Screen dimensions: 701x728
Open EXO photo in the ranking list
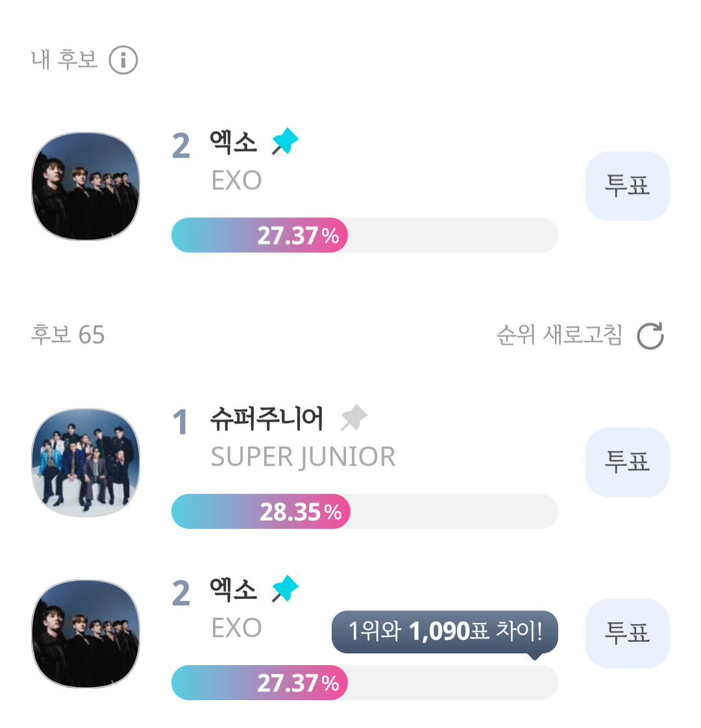coord(86,633)
